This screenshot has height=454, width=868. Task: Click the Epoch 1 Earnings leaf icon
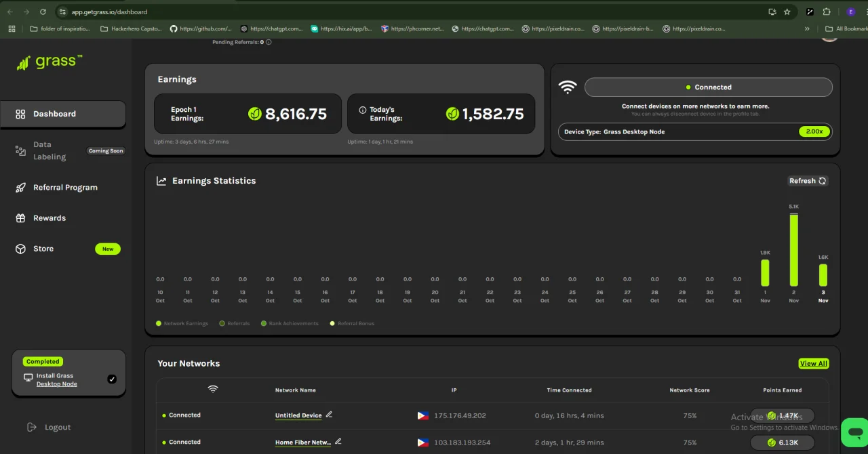255,114
